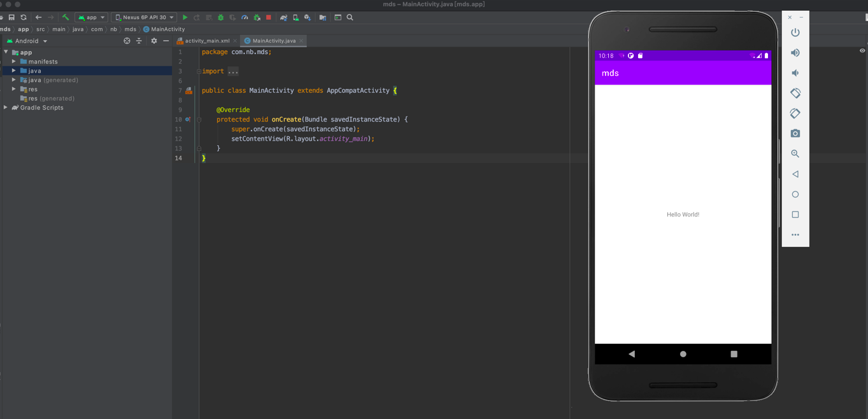This screenshot has width=868, height=419.
Task: Close the MainActivity.java tab
Action: coord(301,41)
